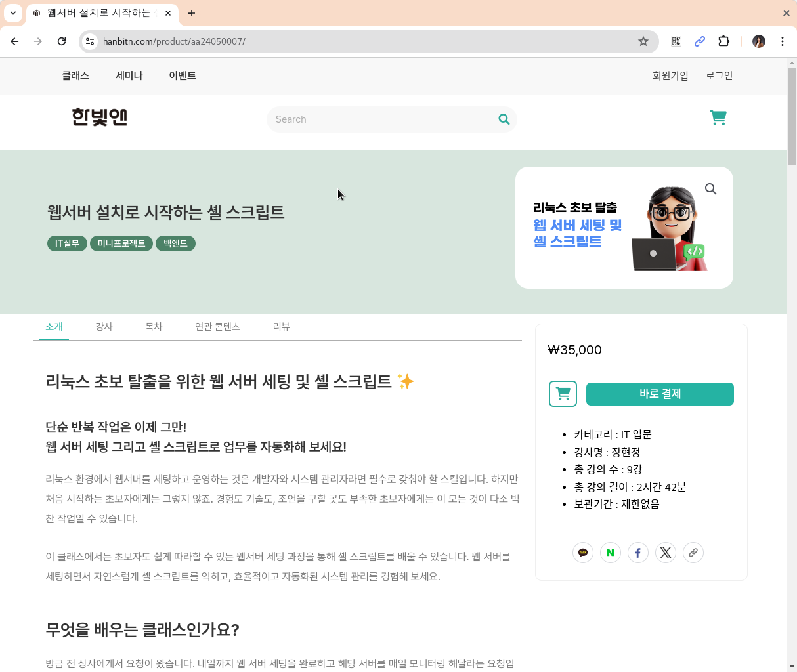
Task: Select the 강사 tab
Action: [104, 326]
